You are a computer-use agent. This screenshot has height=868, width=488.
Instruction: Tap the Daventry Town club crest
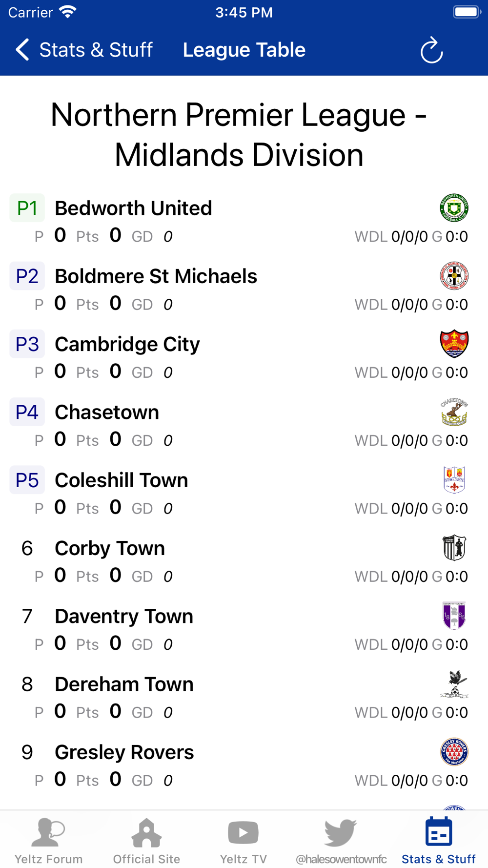[x=454, y=616]
